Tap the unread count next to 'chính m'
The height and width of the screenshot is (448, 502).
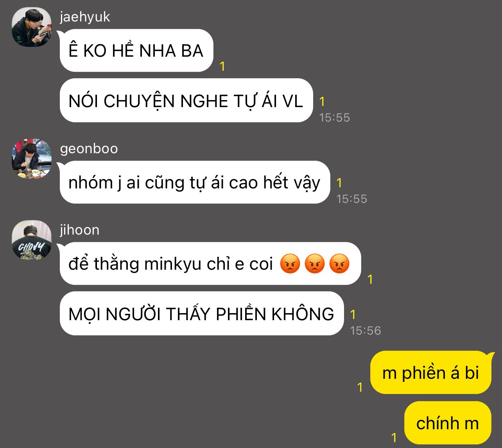click(x=394, y=437)
